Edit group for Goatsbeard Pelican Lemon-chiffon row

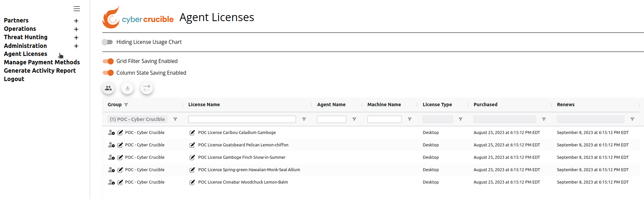pyautogui.click(x=120, y=145)
